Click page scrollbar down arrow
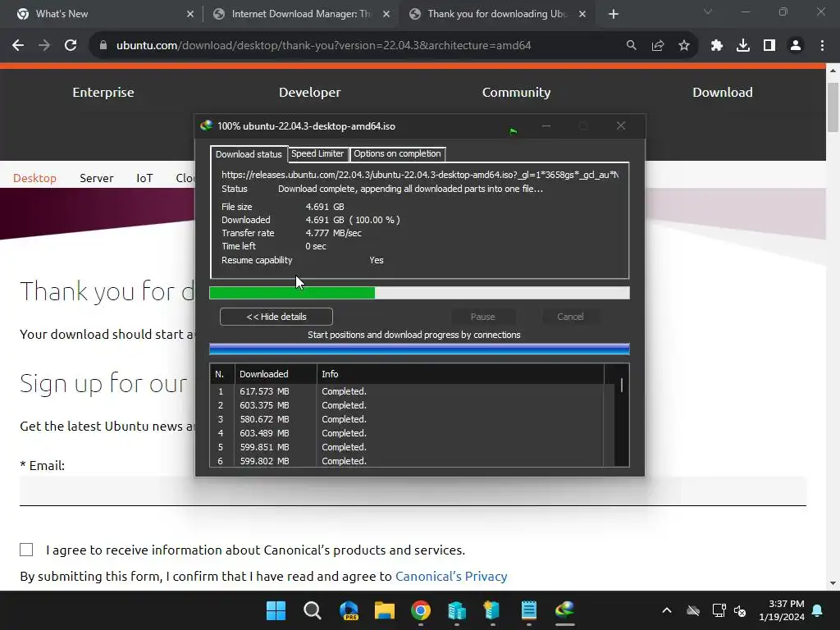Image resolution: width=840 pixels, height=630 pixels. [x=833, y=583]
